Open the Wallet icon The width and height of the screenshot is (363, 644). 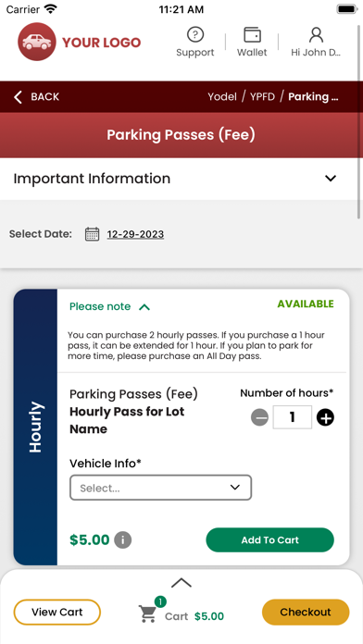click(x=252, y=35)
